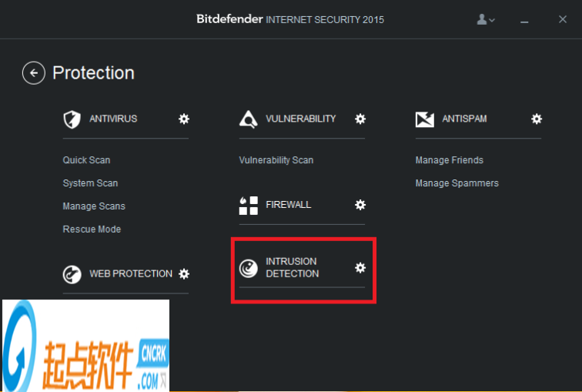Click the Firewall module icon
This screenshot has width=582, height=392.
[x=248, y=205]
